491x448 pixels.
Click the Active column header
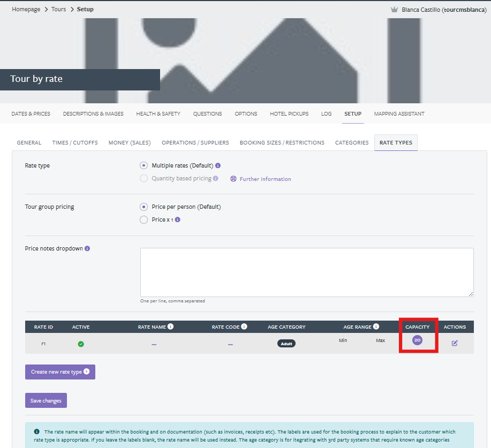[x=81, y=327]
